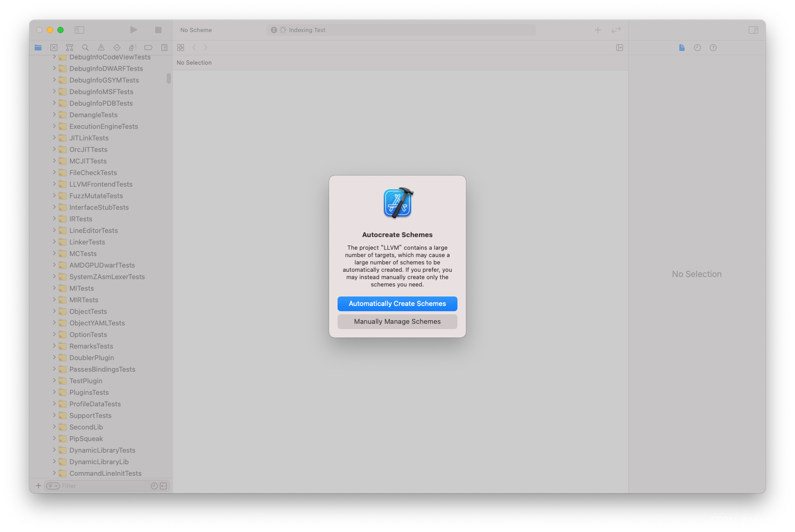Click the No Scheme selector

click(196, 30)
